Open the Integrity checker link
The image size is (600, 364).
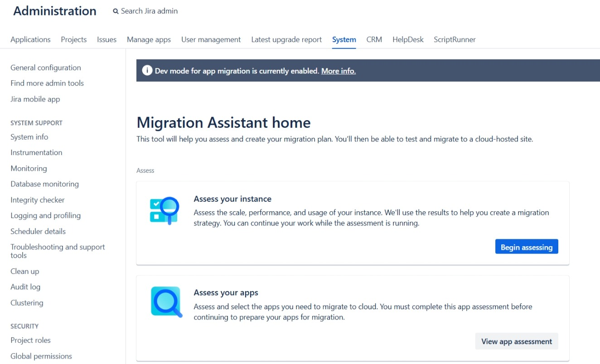click(x=38, y=200)
